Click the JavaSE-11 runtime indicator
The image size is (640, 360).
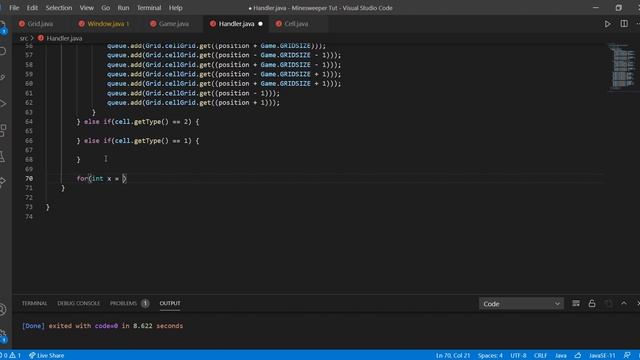coord(602,356)
